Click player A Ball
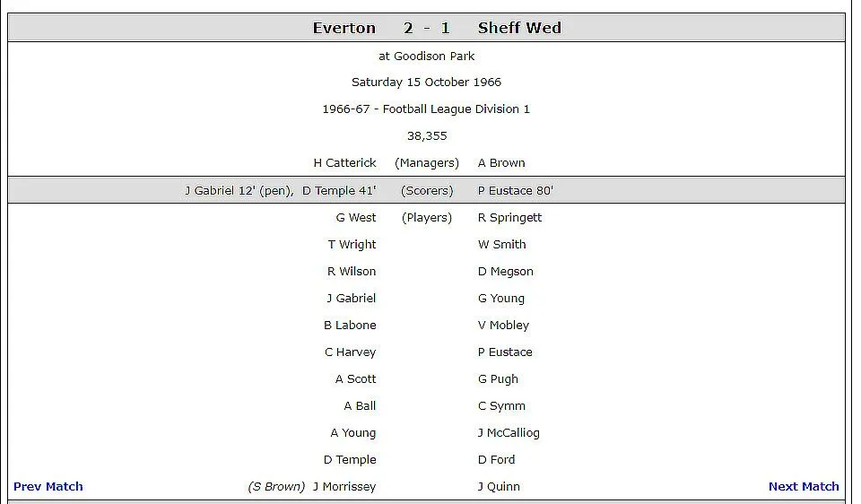 coord(360,405)
